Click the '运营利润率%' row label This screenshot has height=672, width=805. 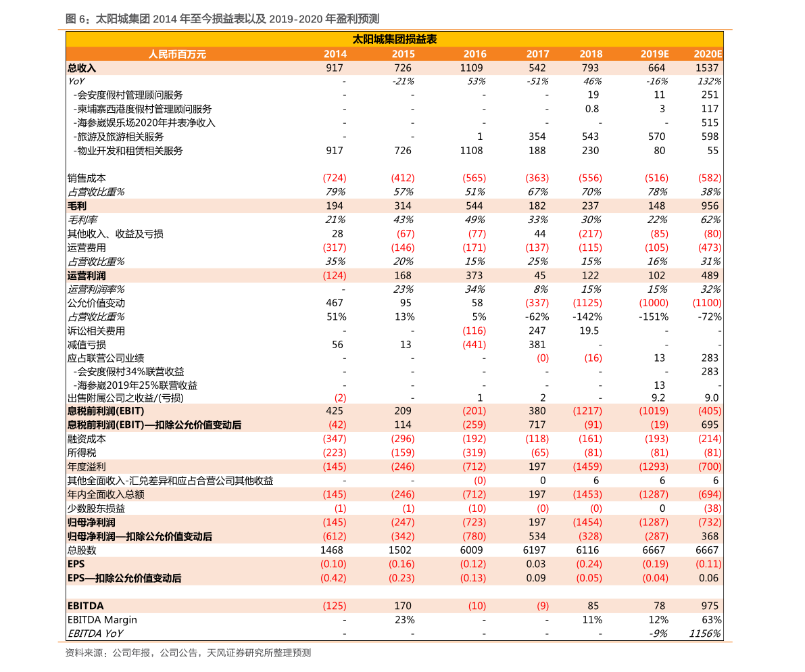pyautogui.click(x=96, y=289)
